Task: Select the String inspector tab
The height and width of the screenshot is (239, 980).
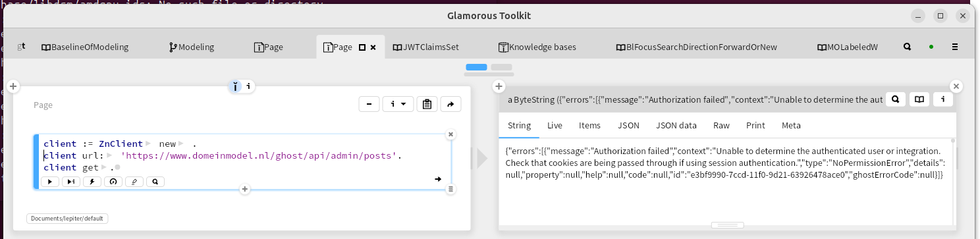Action: coord(519,125)
